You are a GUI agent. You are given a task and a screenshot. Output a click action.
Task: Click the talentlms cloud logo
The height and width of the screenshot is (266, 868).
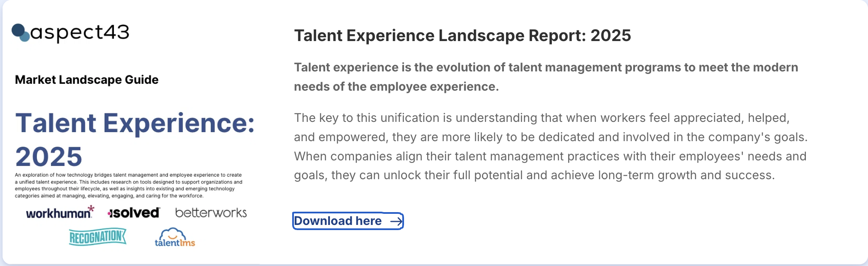point(175,237)
